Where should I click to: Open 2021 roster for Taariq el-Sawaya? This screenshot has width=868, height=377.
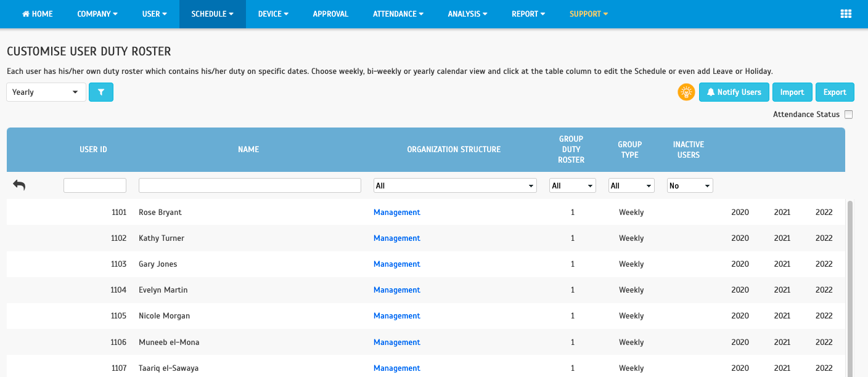[x=782, y=368]
